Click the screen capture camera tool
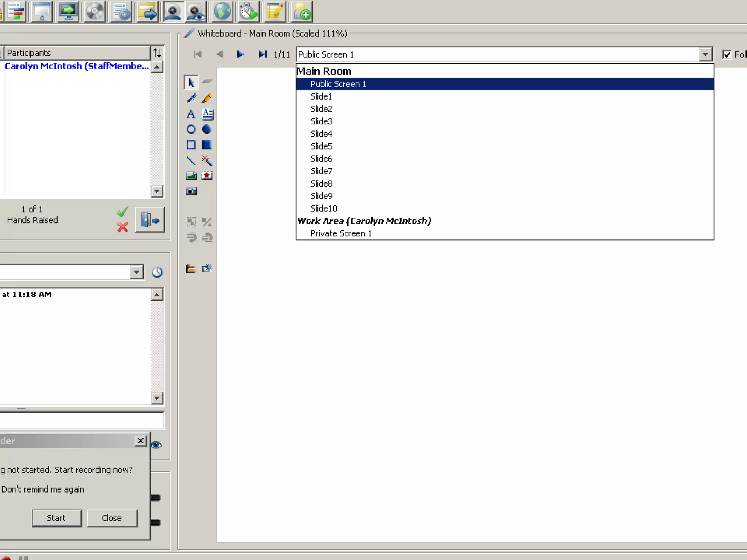 click(x=191, y=191)
